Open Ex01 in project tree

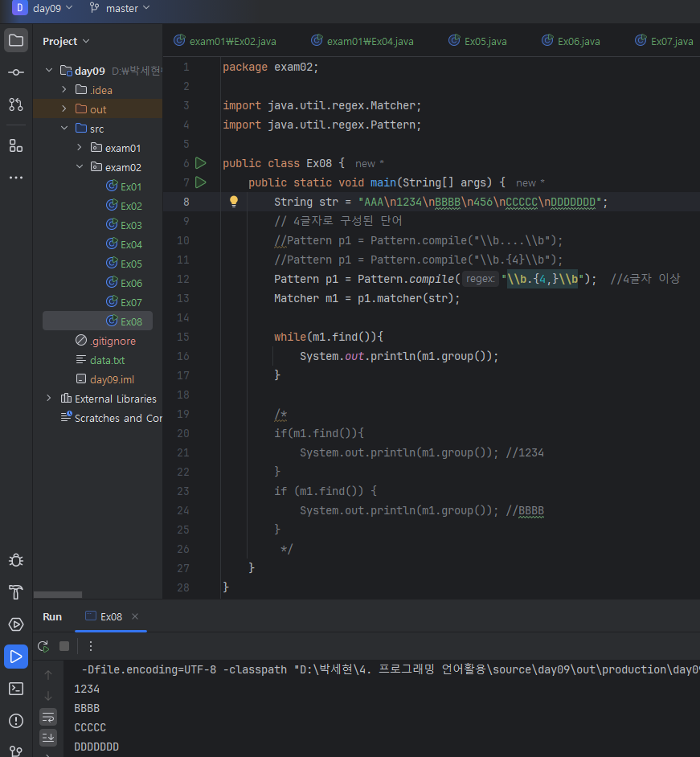[x=124, y=186]
